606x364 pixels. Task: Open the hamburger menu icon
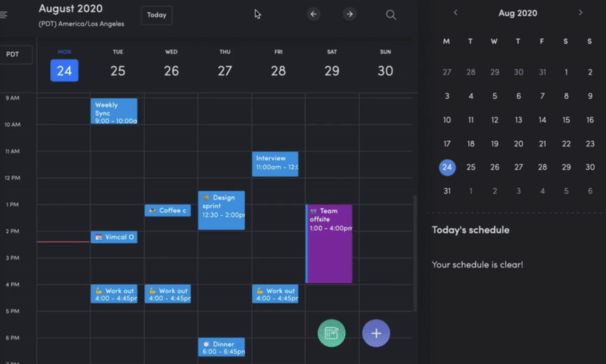[x=3, y=15]
